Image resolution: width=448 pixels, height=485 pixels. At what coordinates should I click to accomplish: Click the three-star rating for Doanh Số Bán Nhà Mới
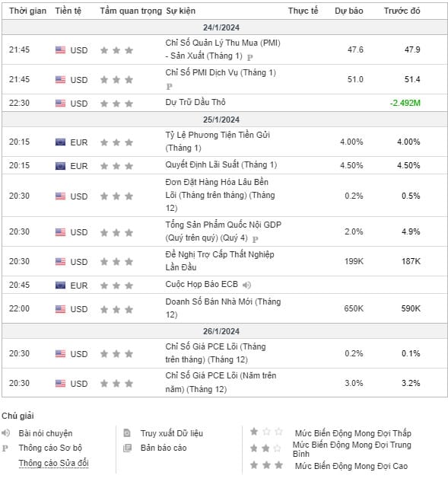(116, 309)
